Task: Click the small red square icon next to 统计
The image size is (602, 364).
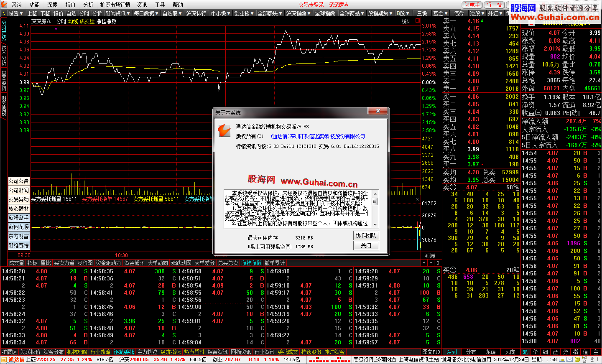Action: pyautogui.click(x=417, y=21)
